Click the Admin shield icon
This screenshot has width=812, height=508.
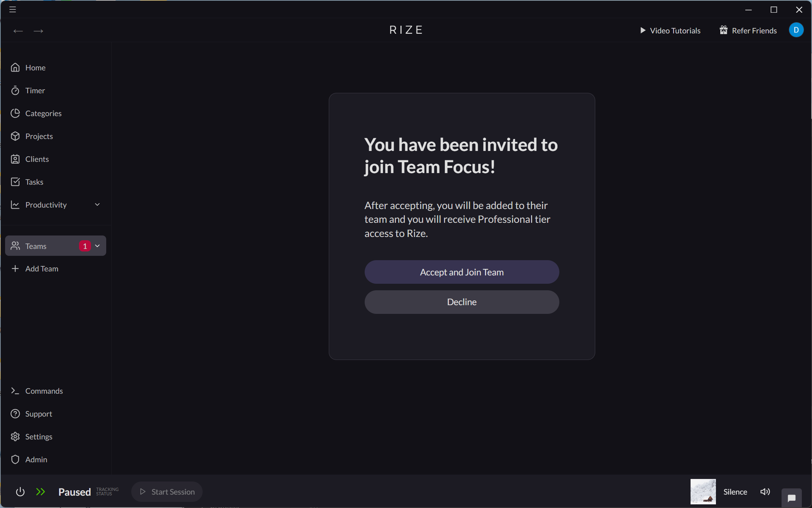[16, 459]
